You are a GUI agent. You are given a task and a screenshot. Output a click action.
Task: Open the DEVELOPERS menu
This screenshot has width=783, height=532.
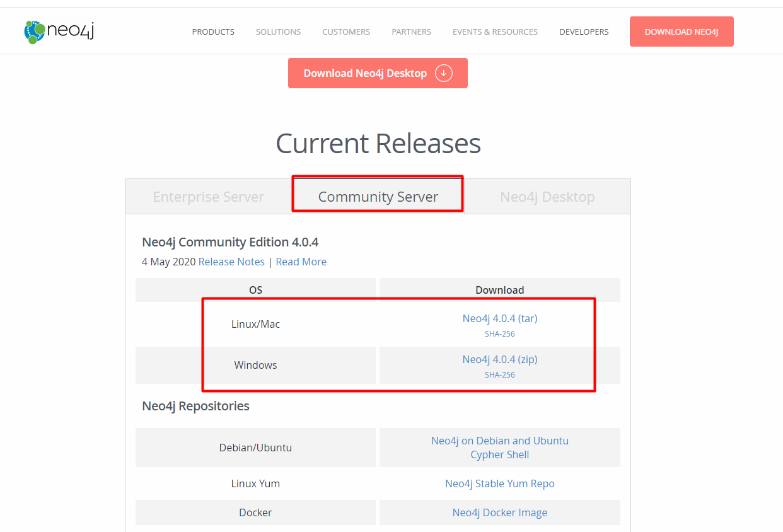coord(584,32)
